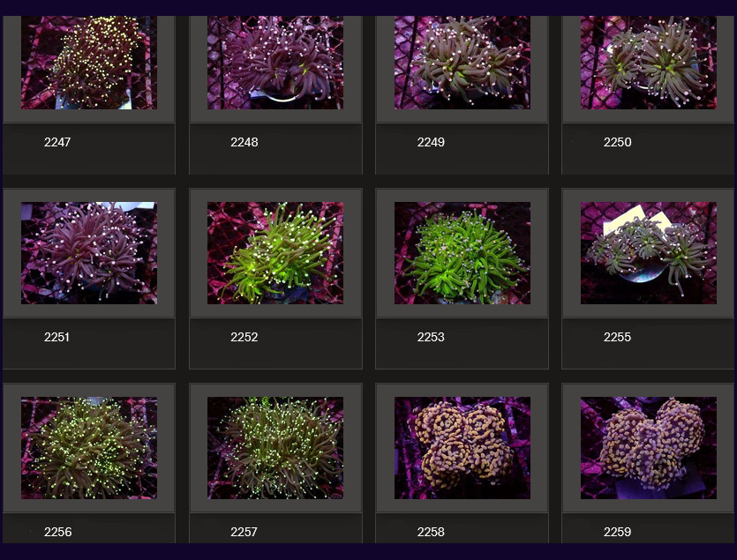Click the 2250 caption text
This screenshot has height=560, width=737.
(x=617, y=142)
